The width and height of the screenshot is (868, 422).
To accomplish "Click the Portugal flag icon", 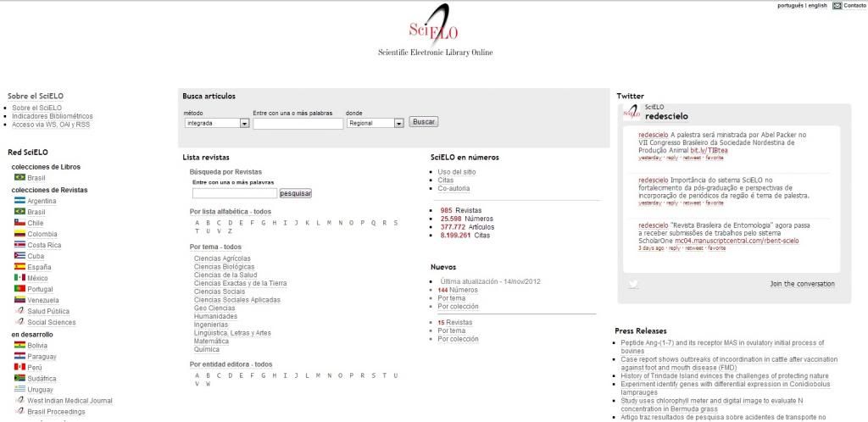I will (20, 289).
